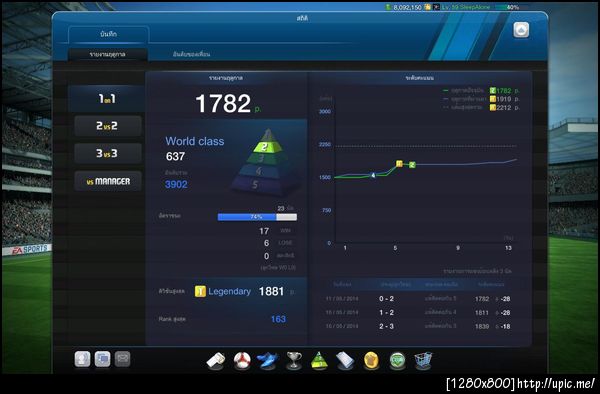Open the chat windows icon at bottom left
This screenshot has width=600, height=394.
point(103,359)
